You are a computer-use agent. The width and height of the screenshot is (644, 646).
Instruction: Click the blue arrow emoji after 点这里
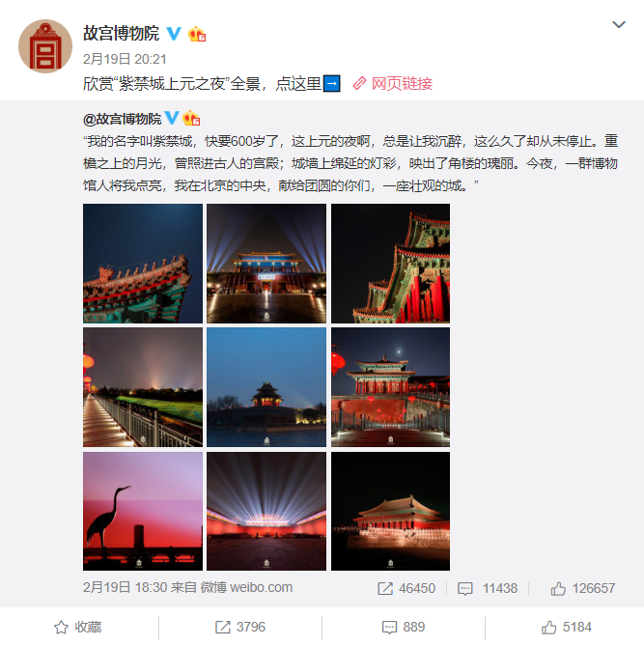click(x=332, y=84)
